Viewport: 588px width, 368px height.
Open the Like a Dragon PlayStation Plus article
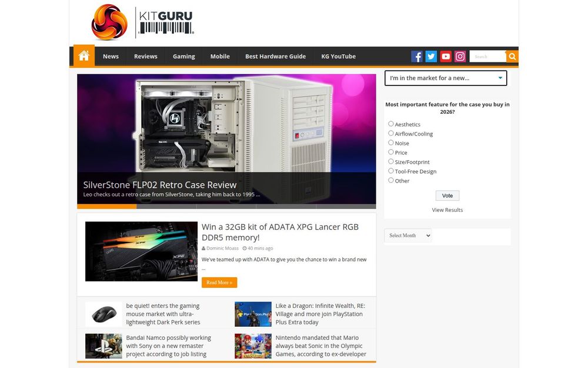coord(320,314)
